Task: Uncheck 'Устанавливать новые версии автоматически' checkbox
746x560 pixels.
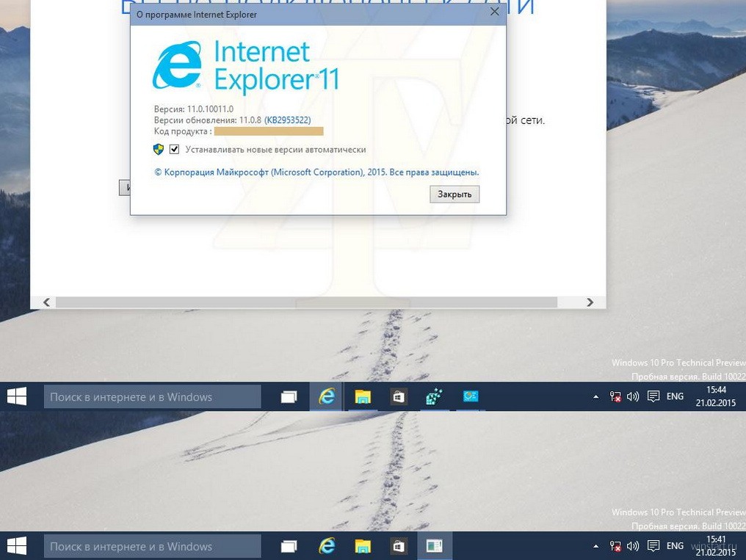Action: (174, 149)
